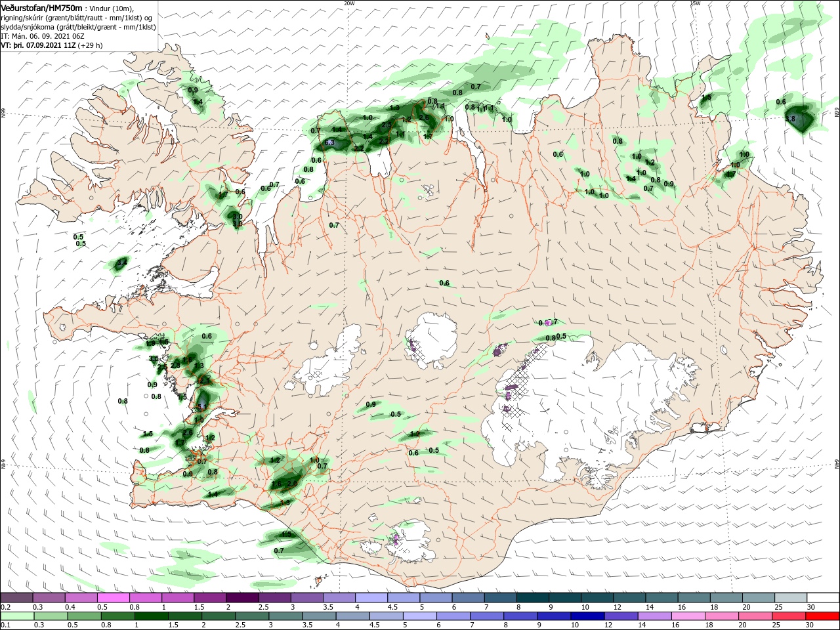This screenshot has width=840, height=630.
Task: Click the 'slydda/snjókoma' description line
Action: point(78,27)
